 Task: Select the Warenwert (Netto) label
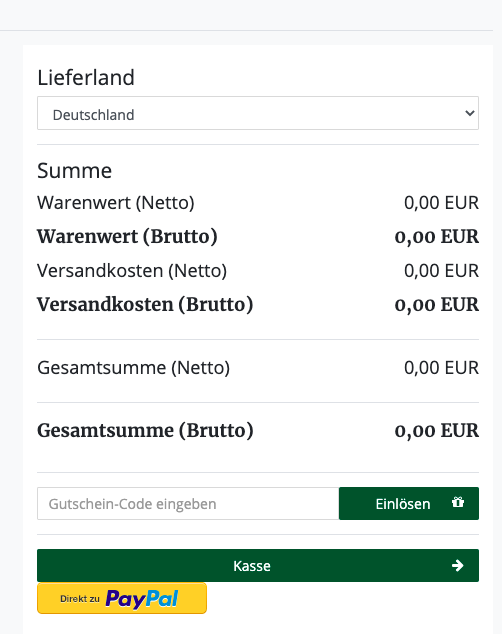pyautogui.click(x=116, y=203)
